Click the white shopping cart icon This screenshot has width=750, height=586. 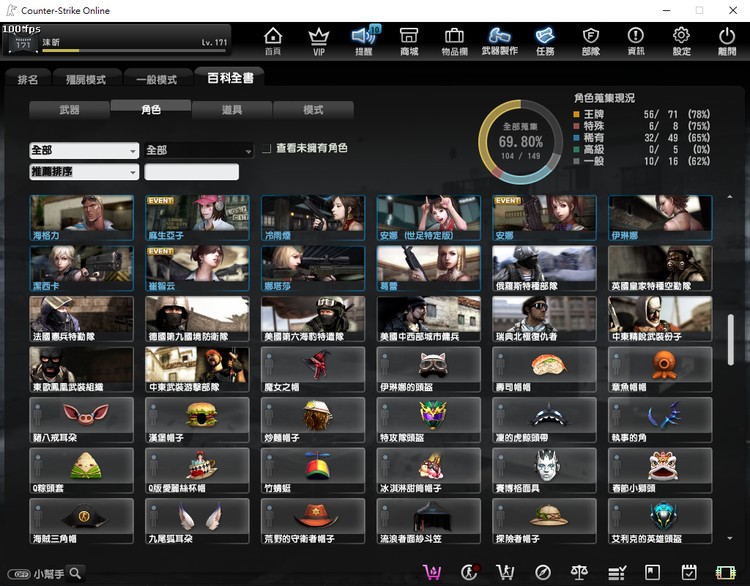pyautogui.click(x=505, y=572)
